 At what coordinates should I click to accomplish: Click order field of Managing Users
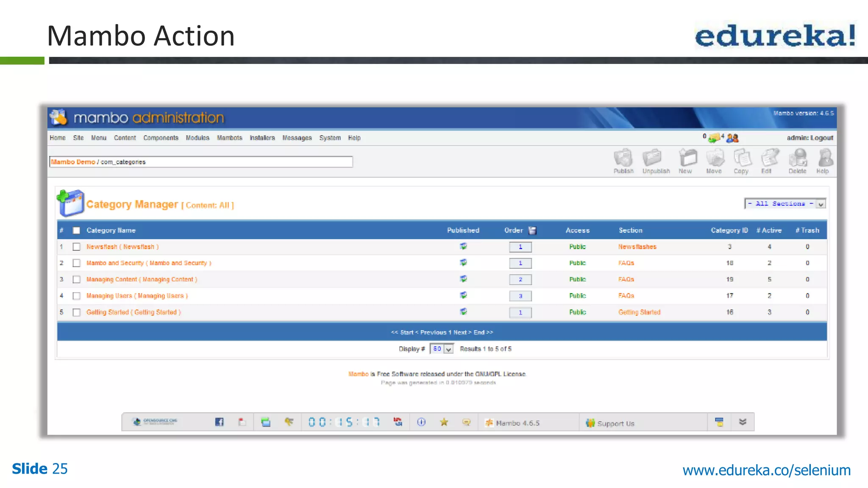[x=520, y=296]
